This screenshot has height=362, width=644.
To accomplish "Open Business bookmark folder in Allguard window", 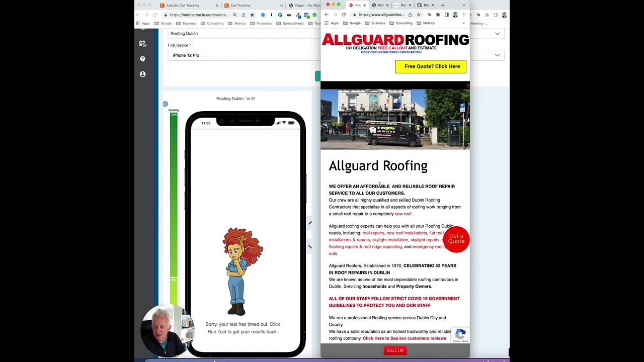I will [x=375, y=23].
